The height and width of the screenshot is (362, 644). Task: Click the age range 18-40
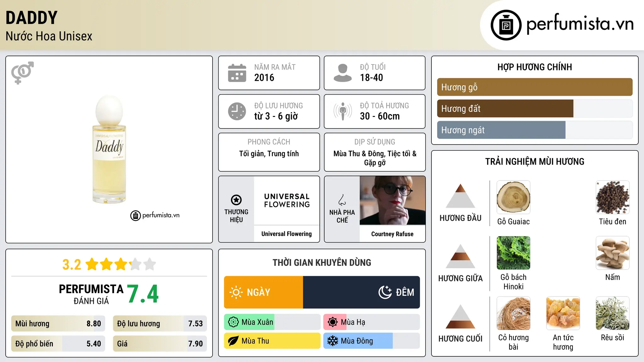[371, 78]
